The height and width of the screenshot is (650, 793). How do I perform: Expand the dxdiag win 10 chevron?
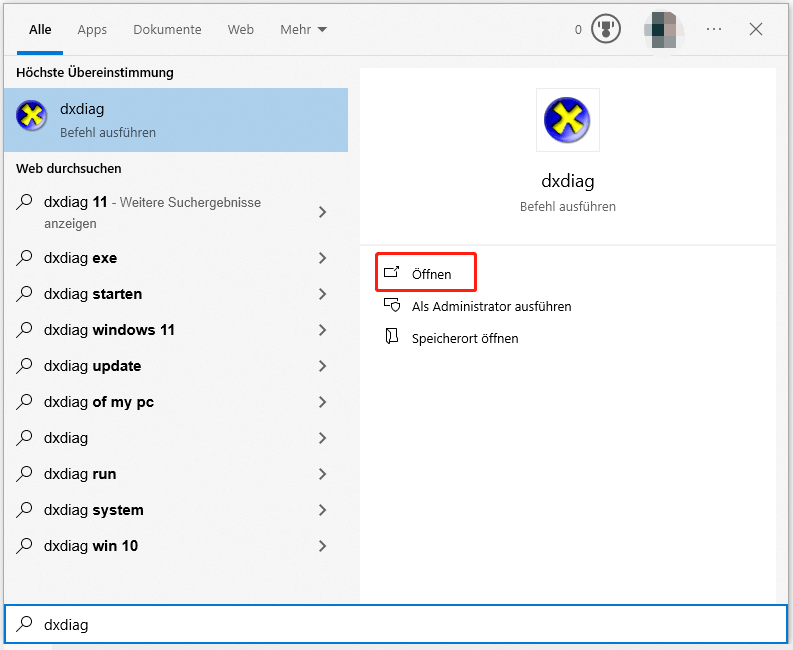point(323,546)
